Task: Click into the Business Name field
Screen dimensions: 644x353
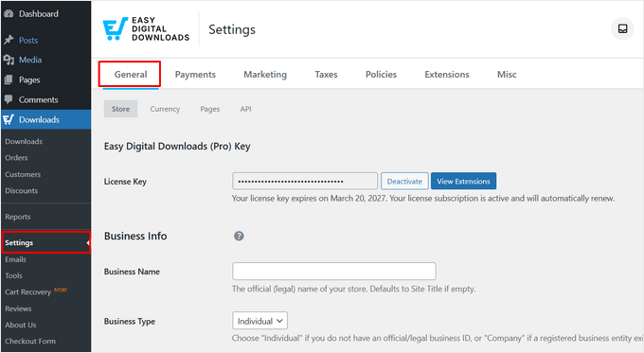Action: point(334,272)
